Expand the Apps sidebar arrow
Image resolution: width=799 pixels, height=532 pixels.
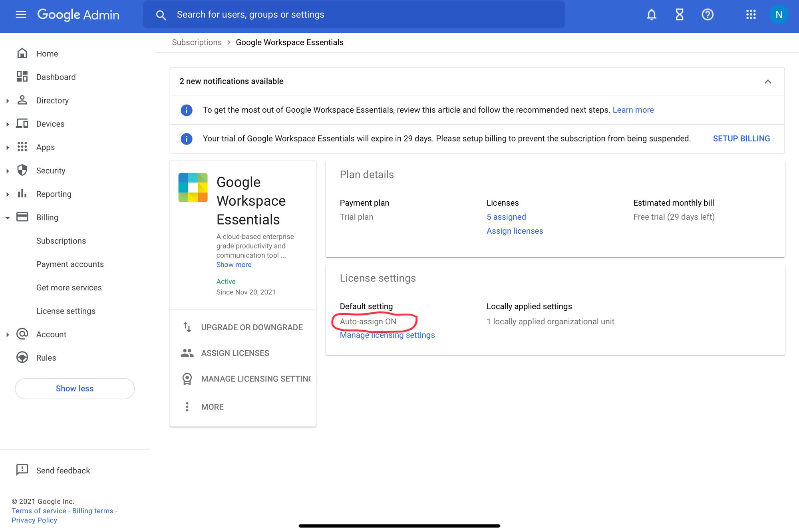point(8,147)
